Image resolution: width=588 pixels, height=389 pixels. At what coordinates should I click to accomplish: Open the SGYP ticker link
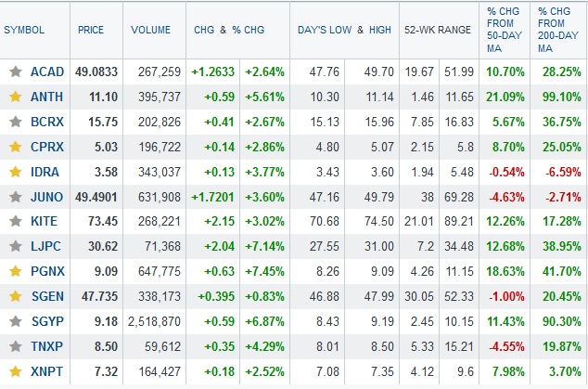point(47,321)
